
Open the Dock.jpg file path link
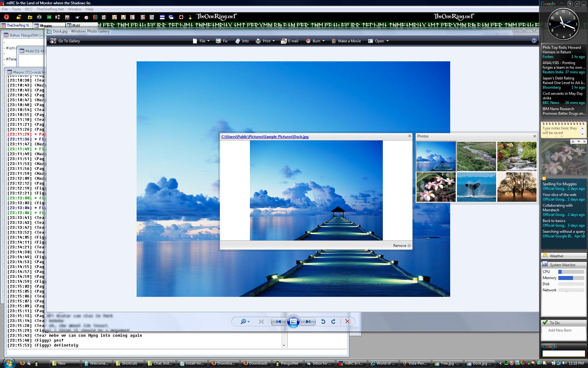(x=265, y=137)
